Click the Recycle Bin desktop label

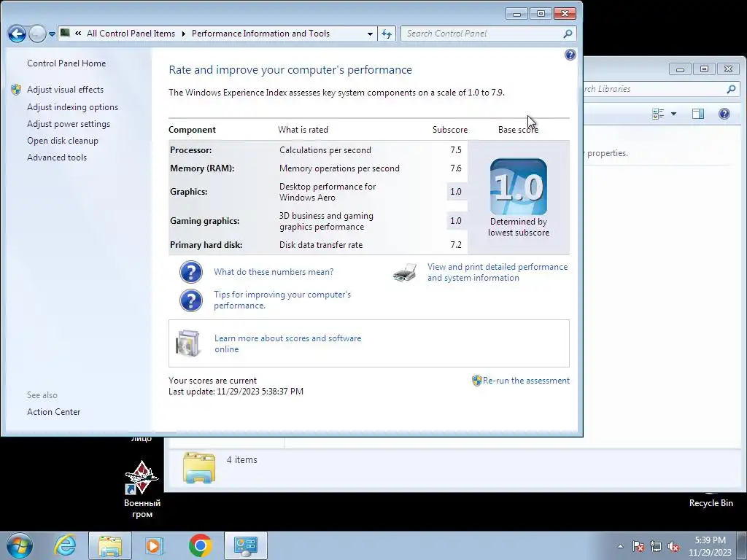pos(711,503)
